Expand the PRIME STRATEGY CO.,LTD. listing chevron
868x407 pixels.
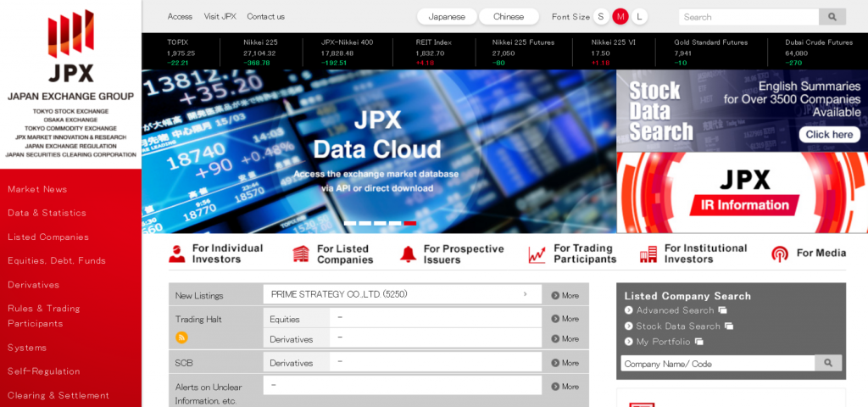pyautogui.click(x=525, y=294)
